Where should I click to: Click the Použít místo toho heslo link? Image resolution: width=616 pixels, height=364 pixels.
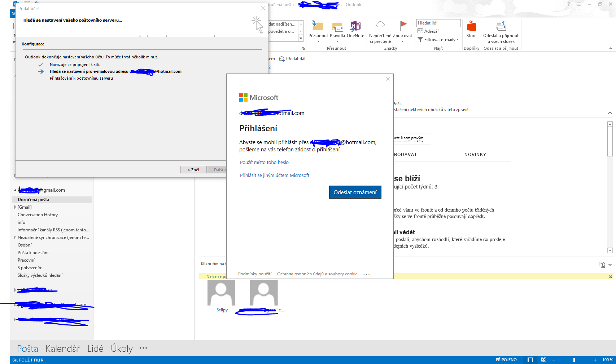point(264,163)
